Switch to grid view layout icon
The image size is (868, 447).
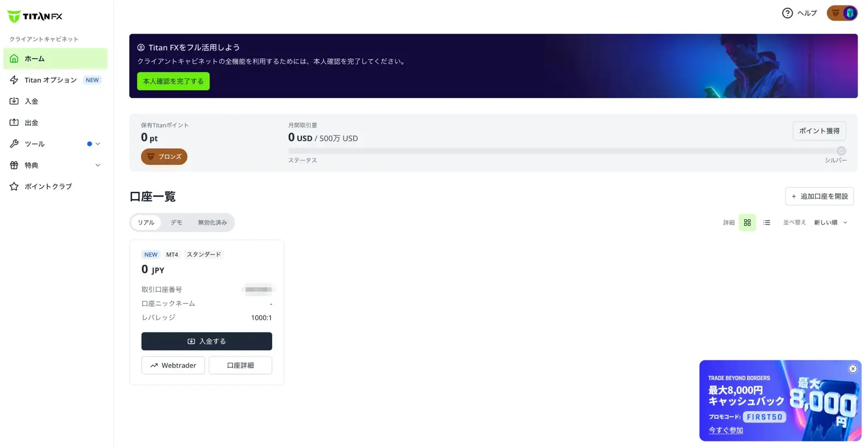(747, 222)
